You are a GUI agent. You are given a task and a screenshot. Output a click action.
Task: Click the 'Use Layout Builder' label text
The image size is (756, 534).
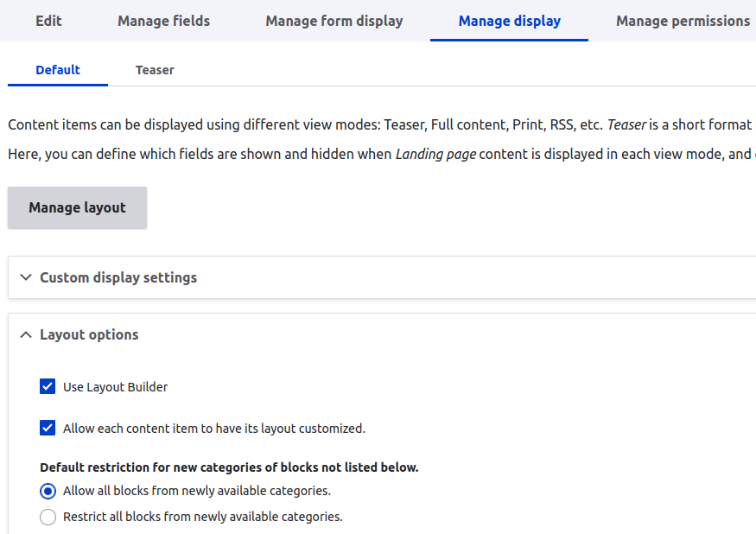(x=115, y=387)
